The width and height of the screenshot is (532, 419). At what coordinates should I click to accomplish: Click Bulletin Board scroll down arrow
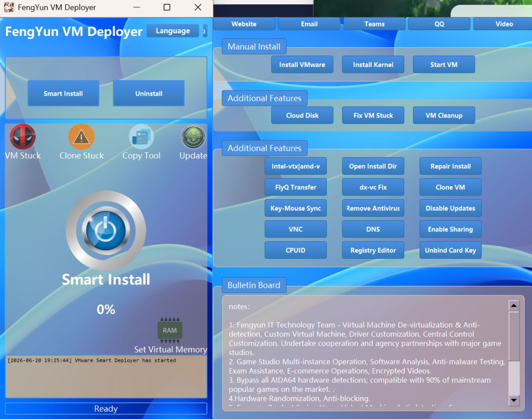[x=514, y=400]
